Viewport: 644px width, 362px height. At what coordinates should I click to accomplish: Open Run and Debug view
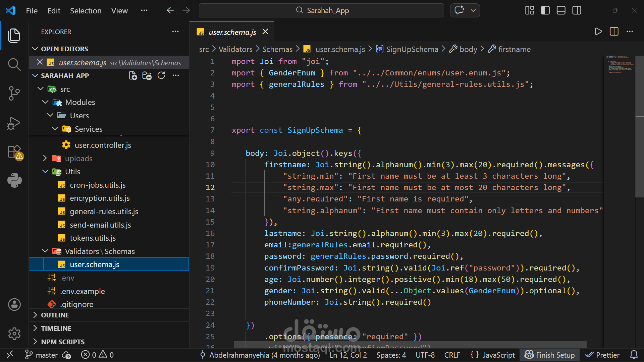tap(14, 123)
